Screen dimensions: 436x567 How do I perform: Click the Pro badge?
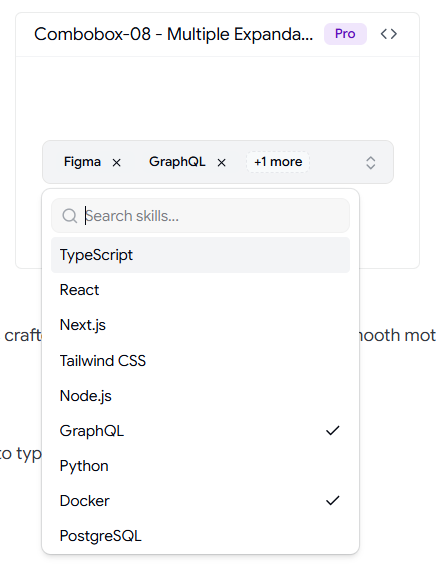click(x=345, y=34)
